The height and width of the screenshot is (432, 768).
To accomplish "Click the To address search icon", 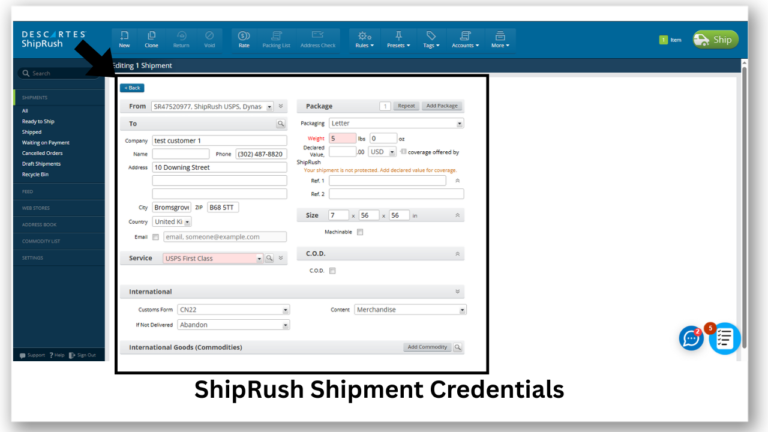I will 280,124.
